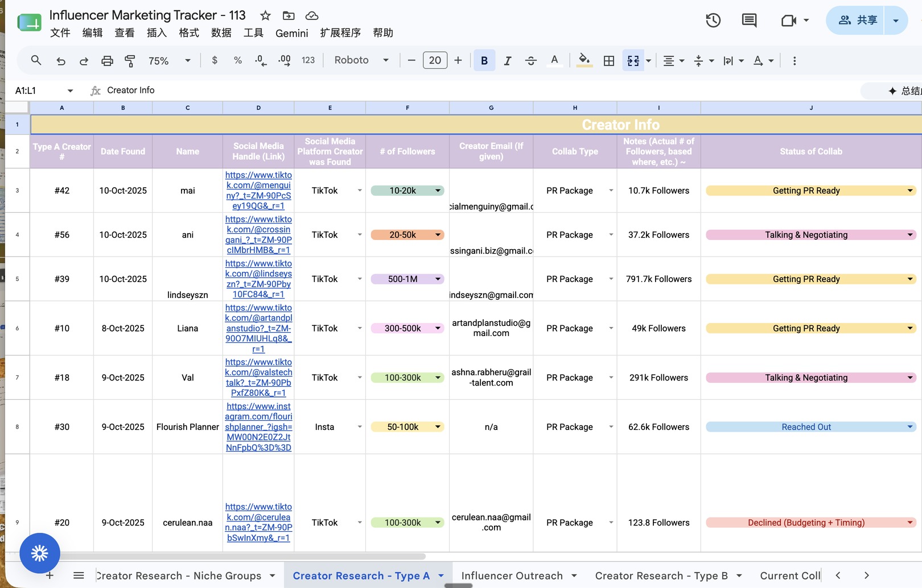Viewport: 922px width, 588px height.
Task: Toggle merge cells button
Action: pyautogui.click(x=633, y=61)
